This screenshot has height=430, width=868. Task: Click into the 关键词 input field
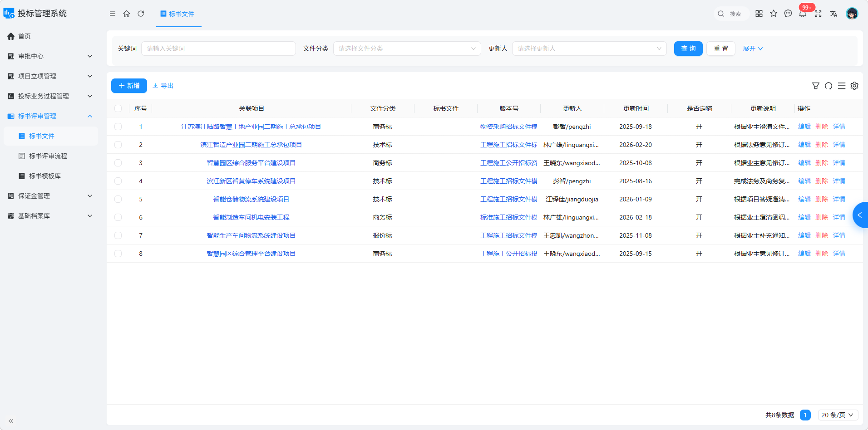point(218,49)
